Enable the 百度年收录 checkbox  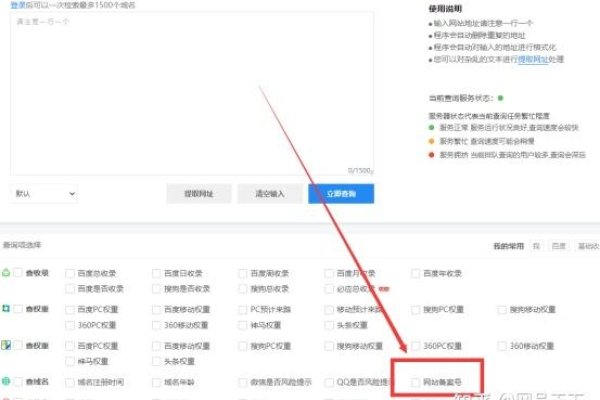coord(416,273)
